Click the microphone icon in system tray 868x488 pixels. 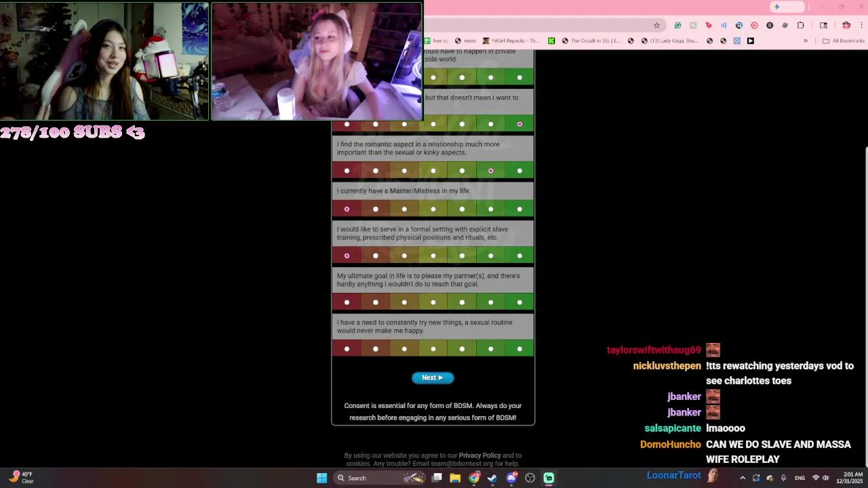(783, 478)
